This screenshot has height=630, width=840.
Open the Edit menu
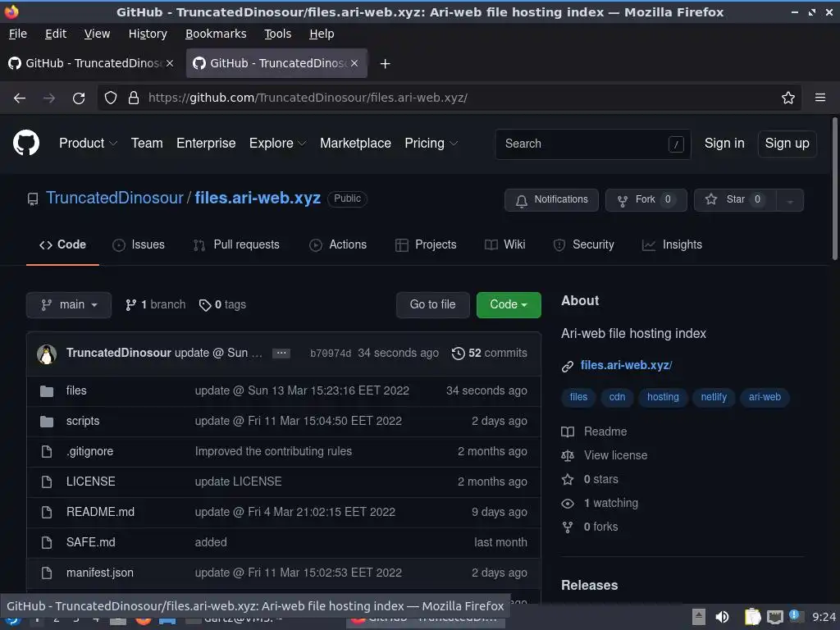coord(56,34)
